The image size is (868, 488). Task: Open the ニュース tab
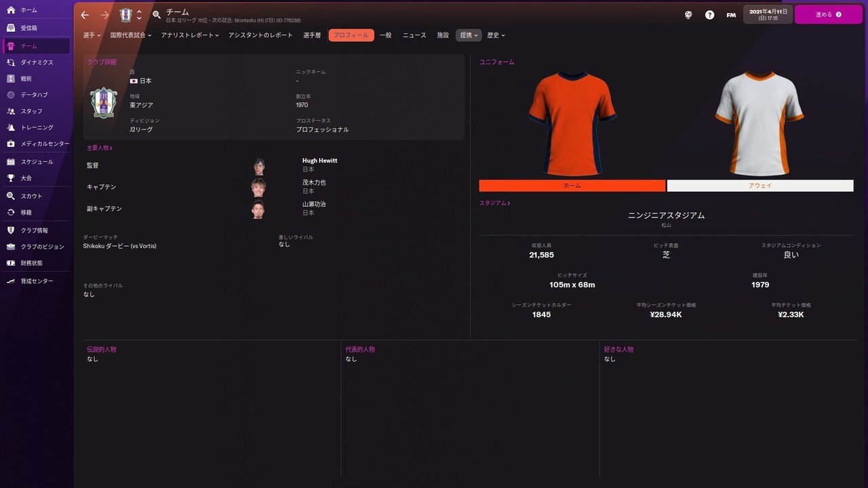pos(415,35)
